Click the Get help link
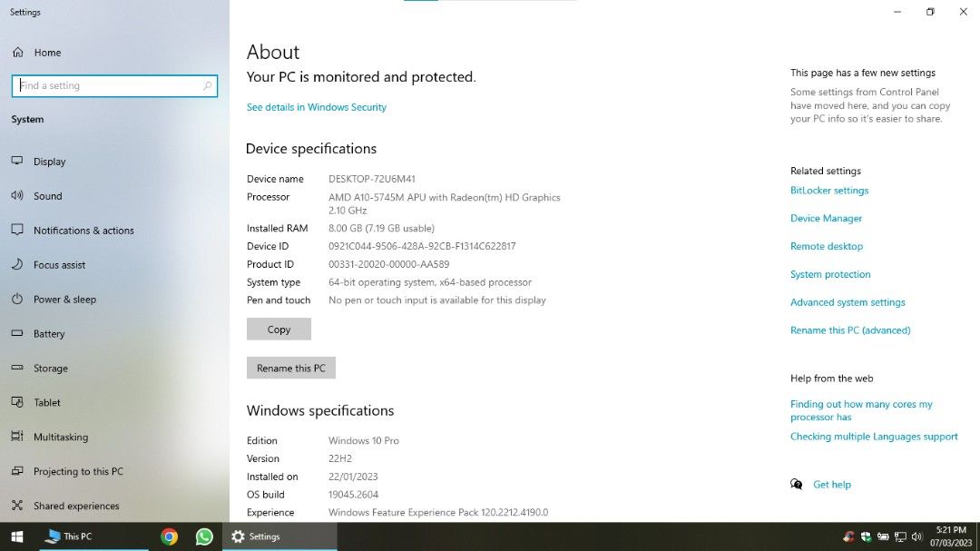 click(832, 484)
